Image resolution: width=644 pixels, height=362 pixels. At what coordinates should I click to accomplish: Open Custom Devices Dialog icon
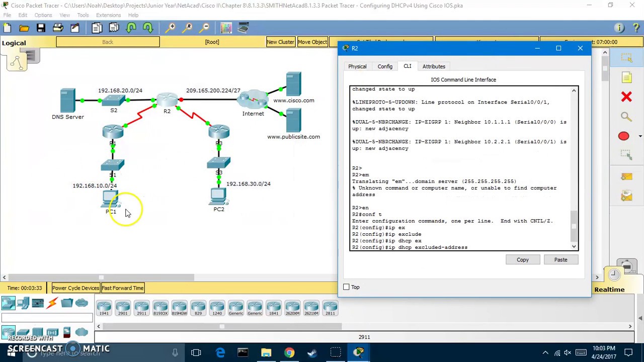(243, 28)
